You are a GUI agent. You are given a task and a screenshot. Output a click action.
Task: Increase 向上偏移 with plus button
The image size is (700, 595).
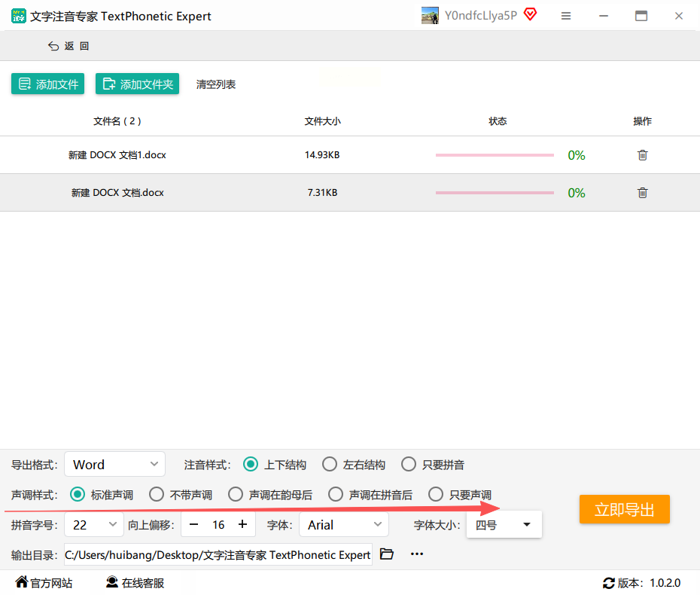pos(242,524)
